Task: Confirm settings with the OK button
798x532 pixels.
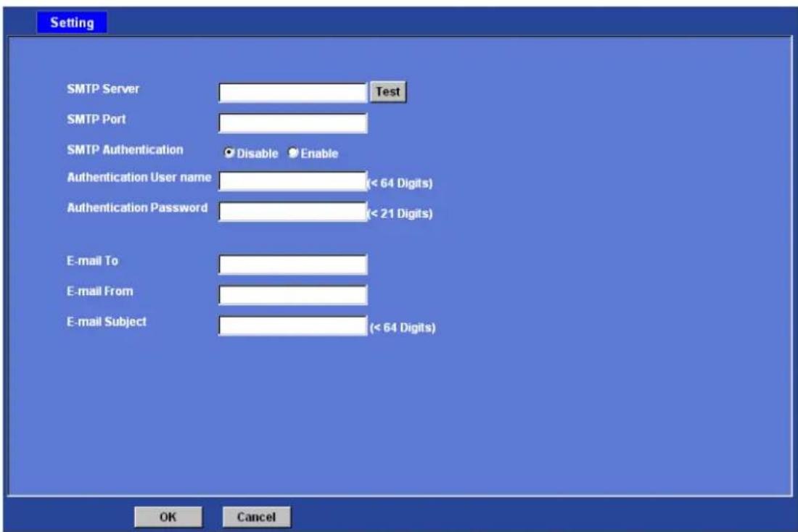Action: pos(168,517)
